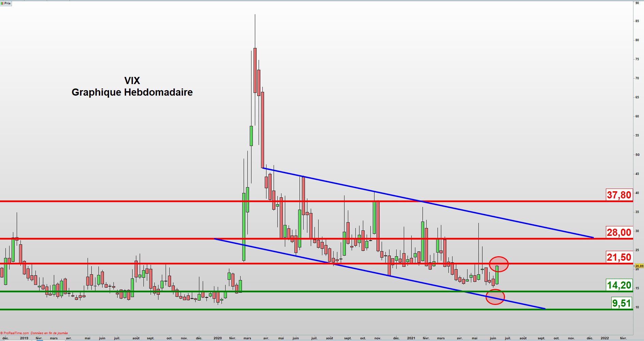Select the 37,80 resistance level label
Screen dimensions: 644x341
tap(619, 195)
